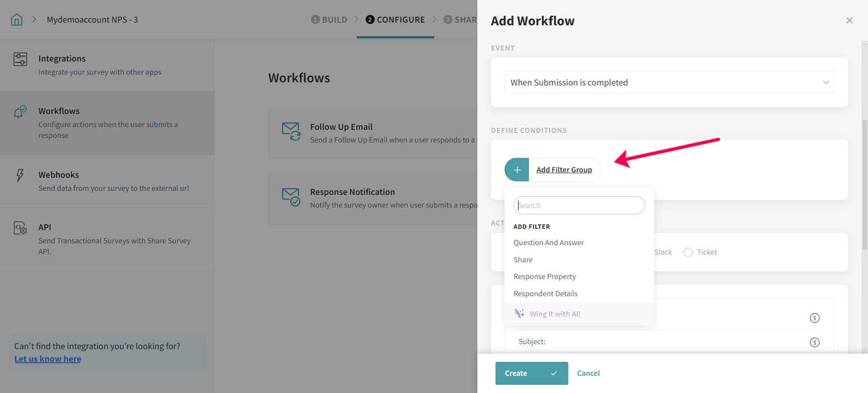
Task: Click the Integrations sliders icon
Action: (x=20, y=59)
